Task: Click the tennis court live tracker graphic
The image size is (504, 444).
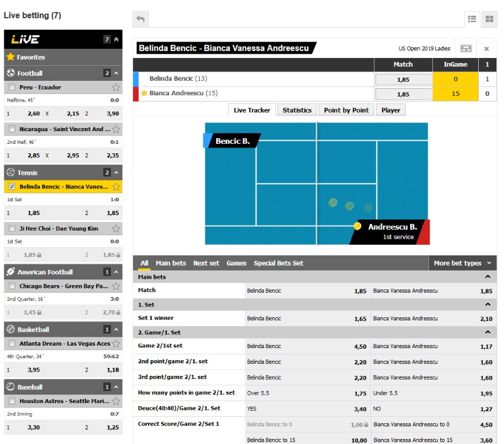Action: point(317,184)
